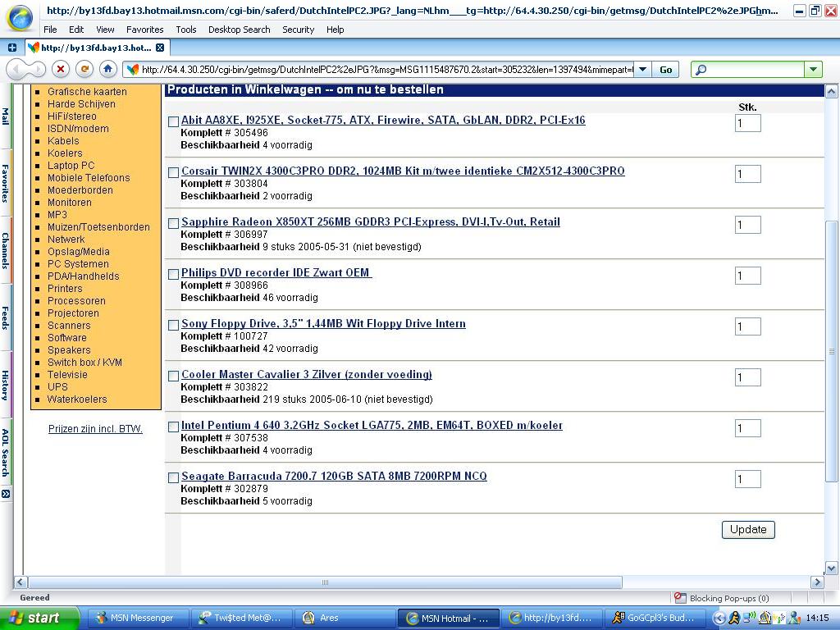Check the Cooler Master Cavalier 3 checkbox
Viewport: 840px width, 630px height.
[173, 376]
